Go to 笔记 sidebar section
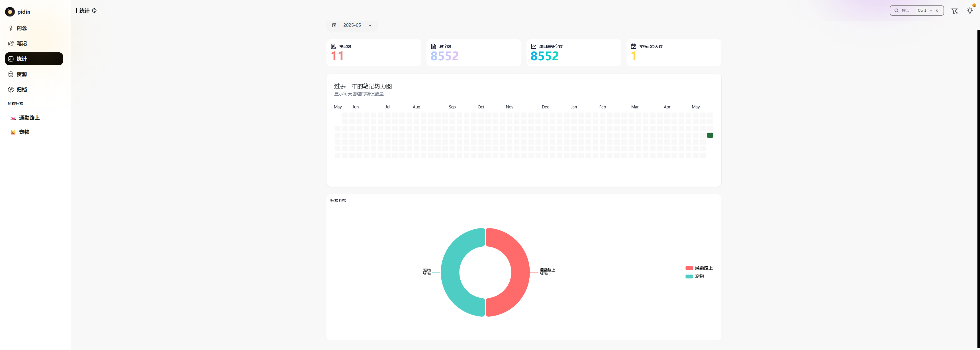Screen dimensions: 980x350 22,44
